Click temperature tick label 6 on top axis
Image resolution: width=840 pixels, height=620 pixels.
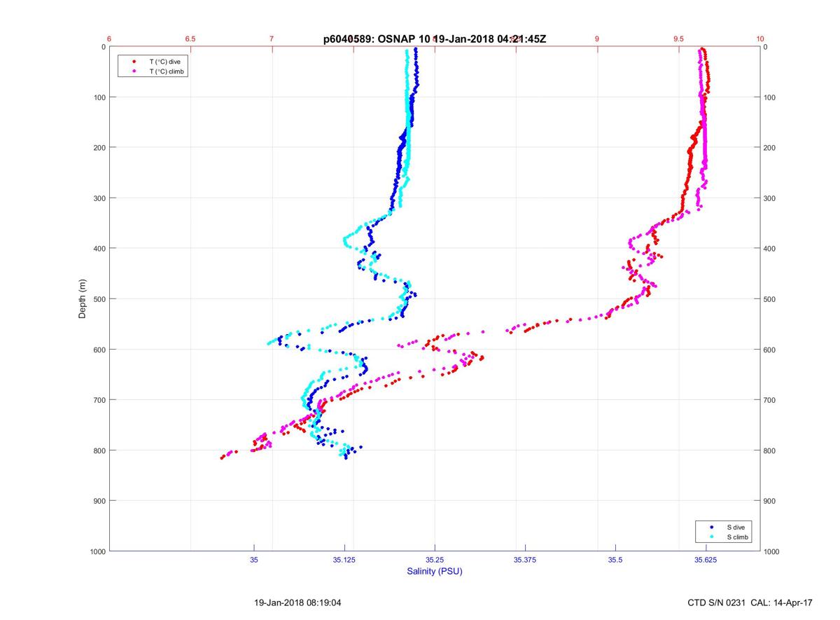(x=109, y=39)
